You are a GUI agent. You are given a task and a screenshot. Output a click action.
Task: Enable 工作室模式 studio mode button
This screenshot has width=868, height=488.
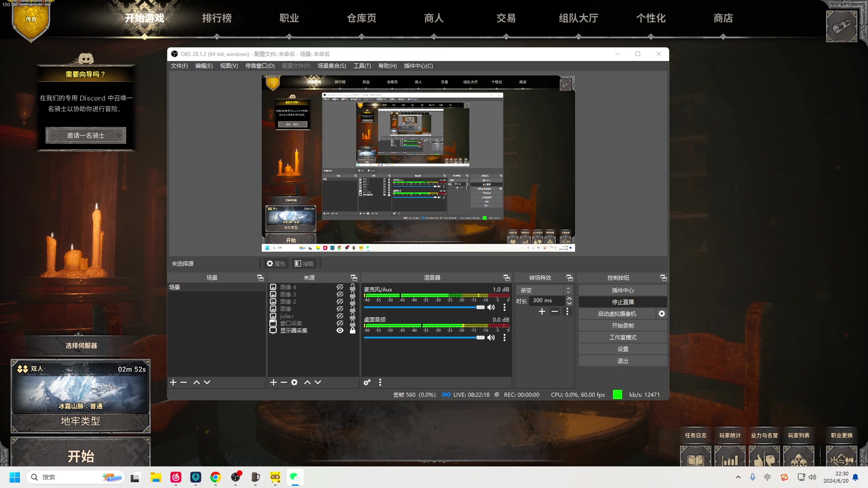[x=623, y=337]
